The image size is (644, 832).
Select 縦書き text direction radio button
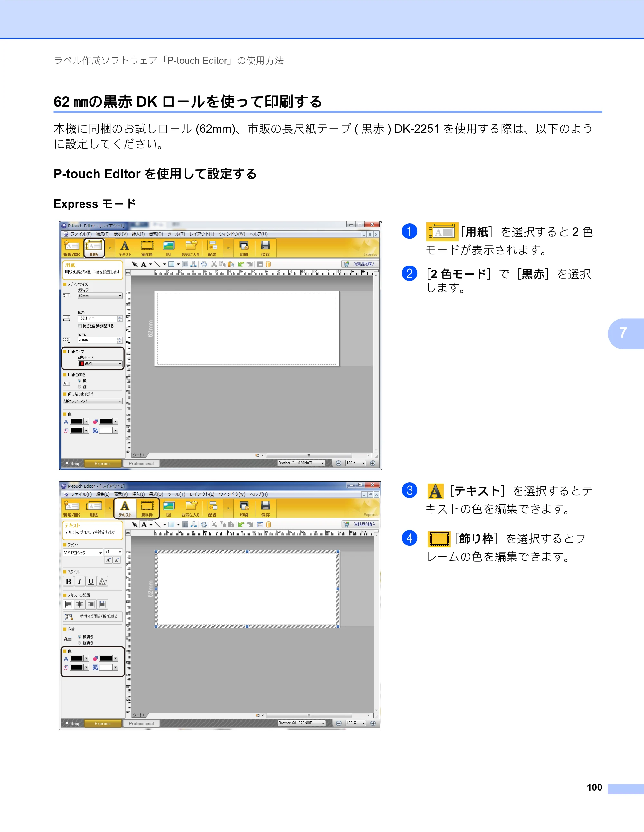pos(80,643)
